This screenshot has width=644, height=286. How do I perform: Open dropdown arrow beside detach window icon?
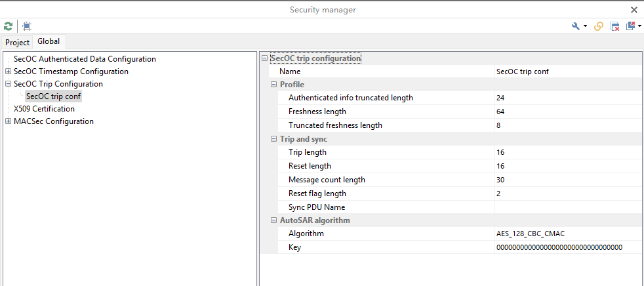639,27
